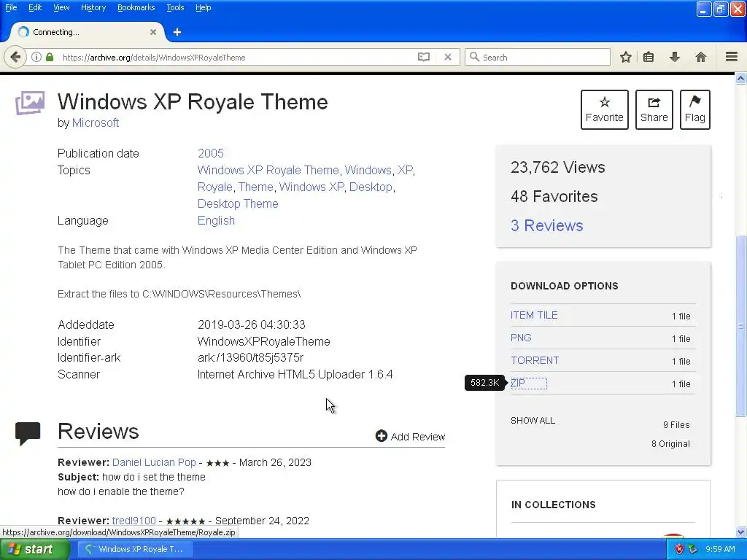Click the URL address bar
747x560 pixels.
[x=237, y=57]
